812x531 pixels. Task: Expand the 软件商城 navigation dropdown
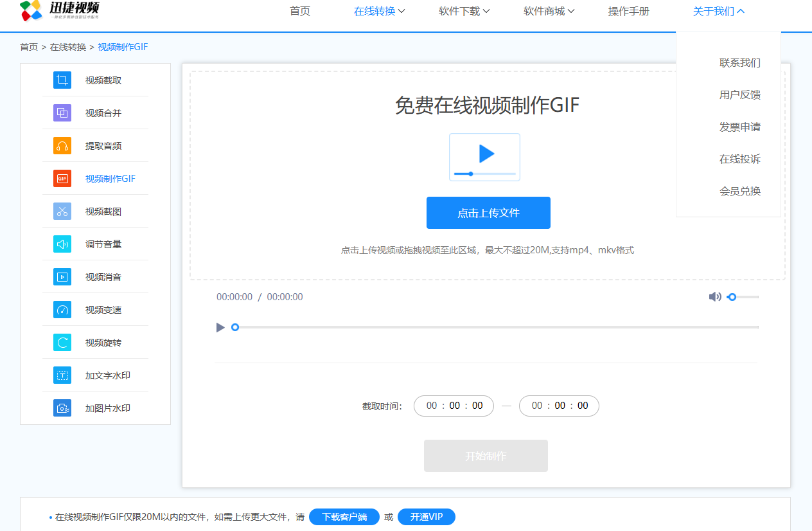[x=549, y=11]
